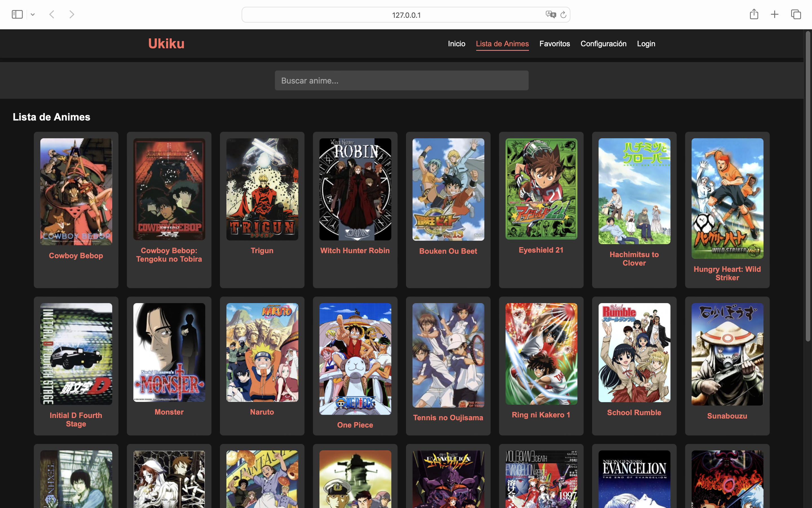Image resolution: width=812 pixels, height=508 pixels.
Task: Click the School Rumble title
Action: [634, 413]
